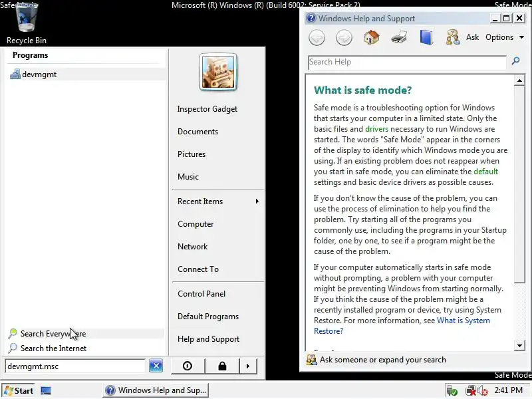Open Inspector Gadget user folder
This screenshot has height=399, width=532.
(x=207, y=109)
